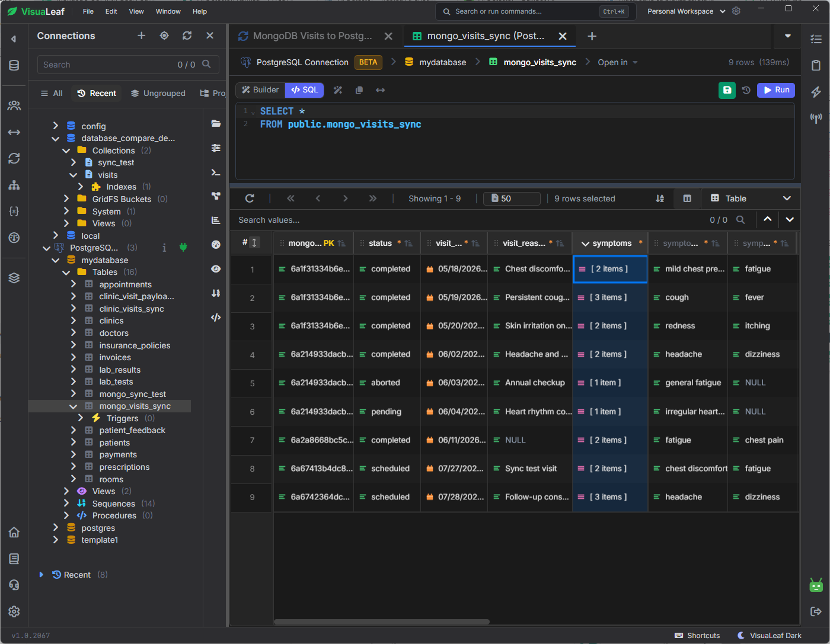Image resolution: width=830 pixels, height=644 pixels.
Task: Open the layers stack icon in left sidebar
Action: pyautogui.click(x=14, y=278)
